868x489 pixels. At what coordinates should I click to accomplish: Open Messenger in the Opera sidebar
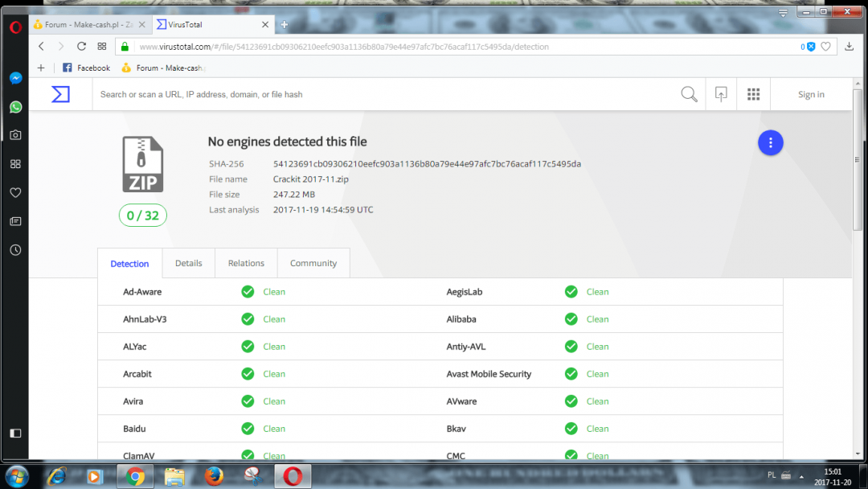15,78
